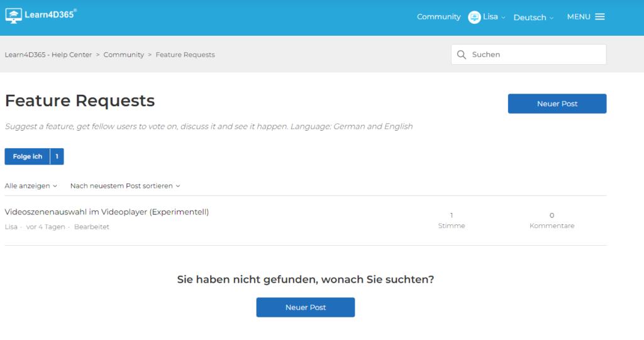Click the 'Sie haben nicht gefunden' heading
The width and height of the screenshot is (644, 340).
(306, 279)
